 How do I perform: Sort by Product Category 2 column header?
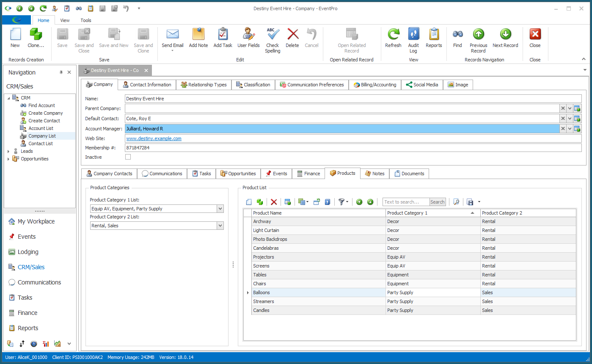click(528, 213)
